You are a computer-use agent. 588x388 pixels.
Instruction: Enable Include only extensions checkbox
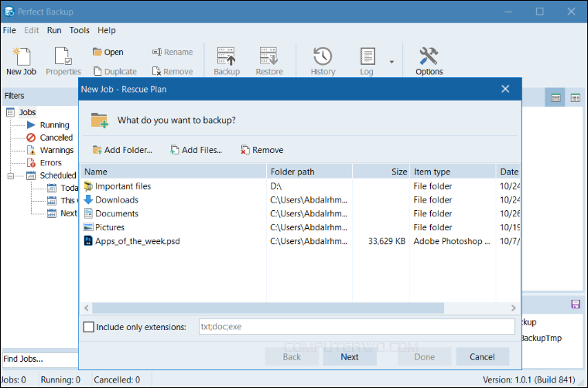88,327
